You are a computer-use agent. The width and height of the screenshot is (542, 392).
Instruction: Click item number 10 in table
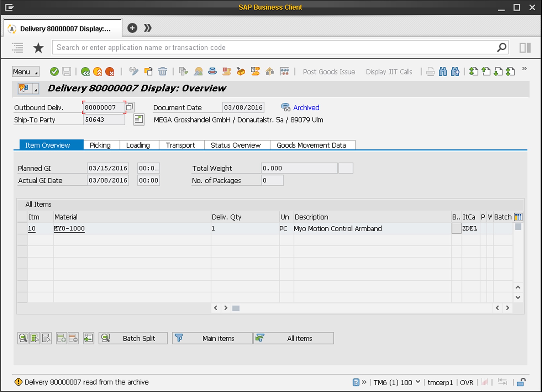point(32,228)
